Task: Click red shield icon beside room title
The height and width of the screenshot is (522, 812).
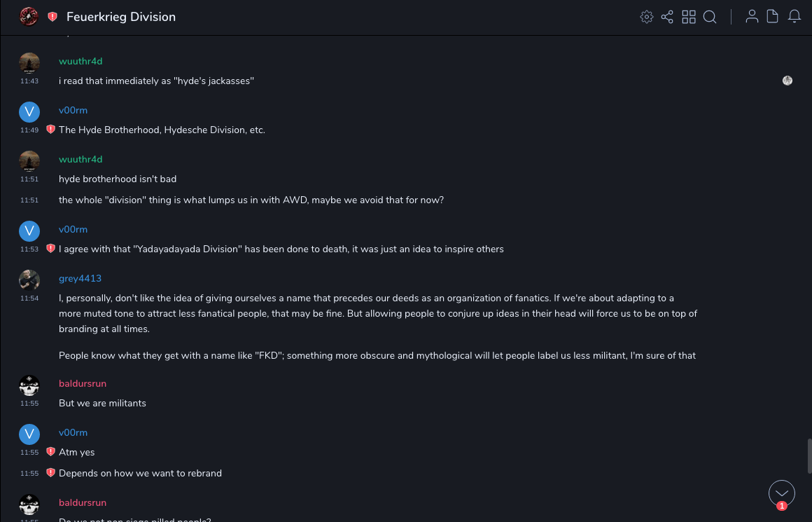Action: tap(52, 17)
